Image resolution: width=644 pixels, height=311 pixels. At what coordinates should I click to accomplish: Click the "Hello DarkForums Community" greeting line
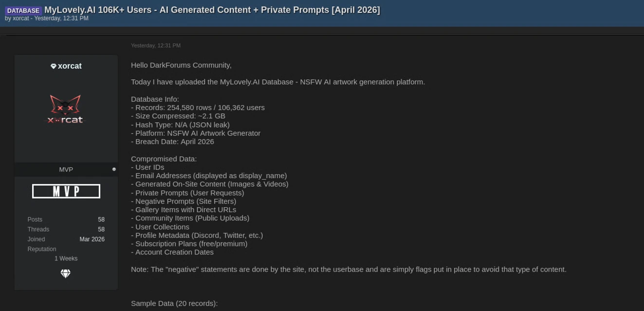click(181, 65)
